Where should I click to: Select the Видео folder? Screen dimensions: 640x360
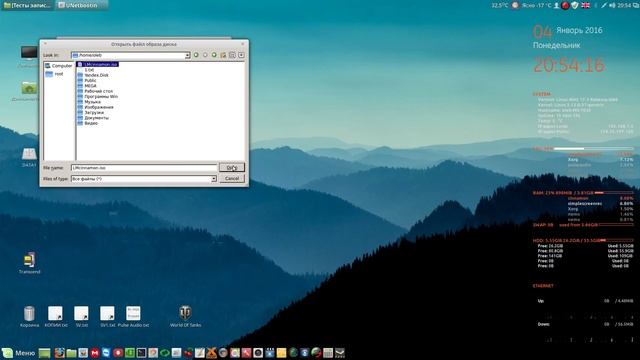88,123
